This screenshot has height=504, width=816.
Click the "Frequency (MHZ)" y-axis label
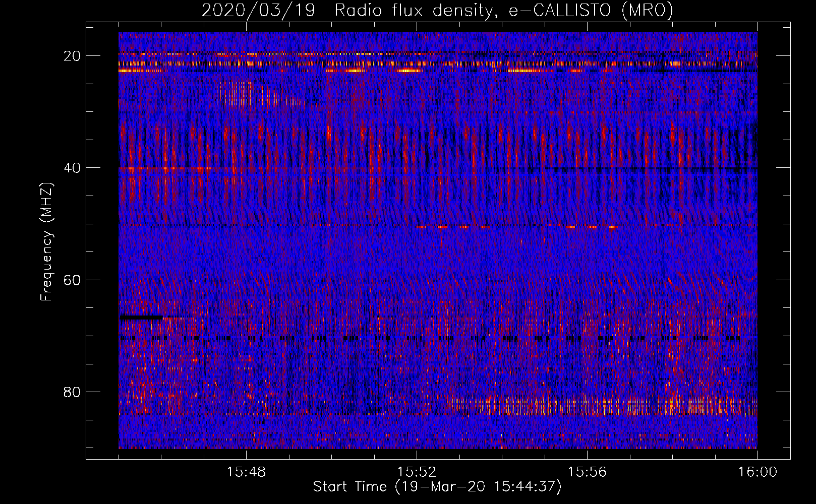(46, 242)
